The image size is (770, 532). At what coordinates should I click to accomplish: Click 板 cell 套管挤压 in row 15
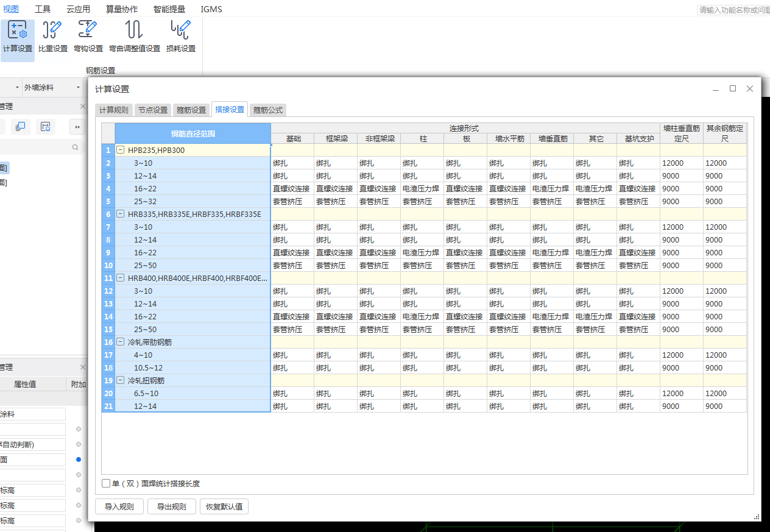pyautogui.click(x=465, y=329)
